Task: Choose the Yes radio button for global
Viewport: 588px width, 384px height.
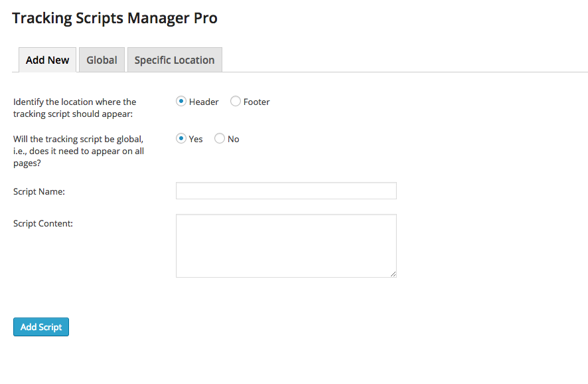Action: 181,138
